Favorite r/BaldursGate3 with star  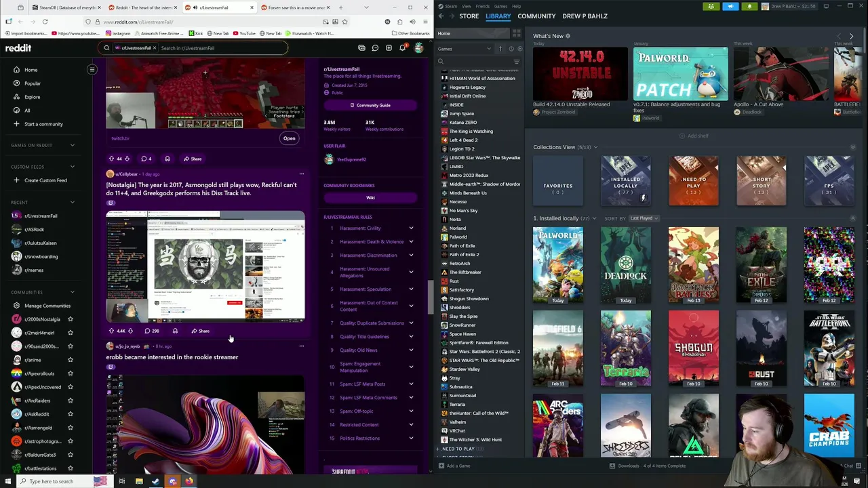[x=70, y=455]
